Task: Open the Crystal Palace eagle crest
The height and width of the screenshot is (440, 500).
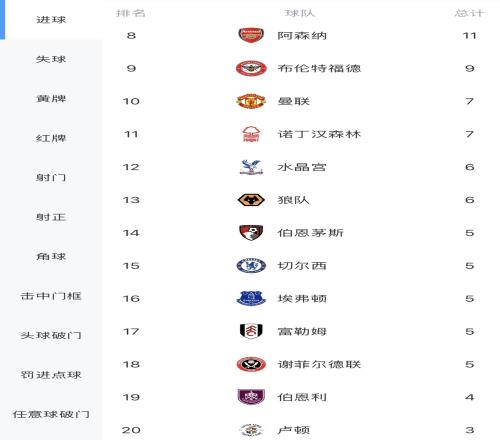Action: coord(251,167)
